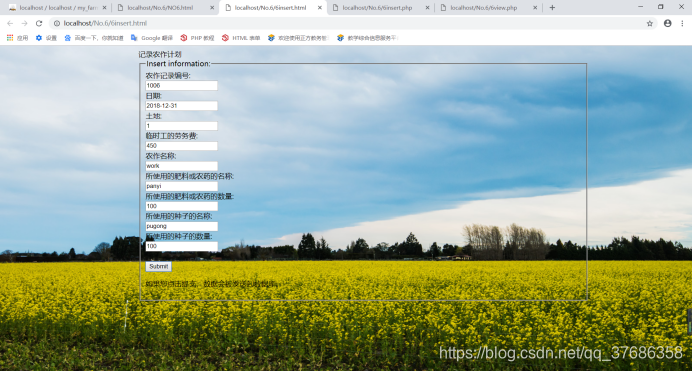
Task: Switch to the localhost / my_farm tab
Action: (x=56, y=8)
